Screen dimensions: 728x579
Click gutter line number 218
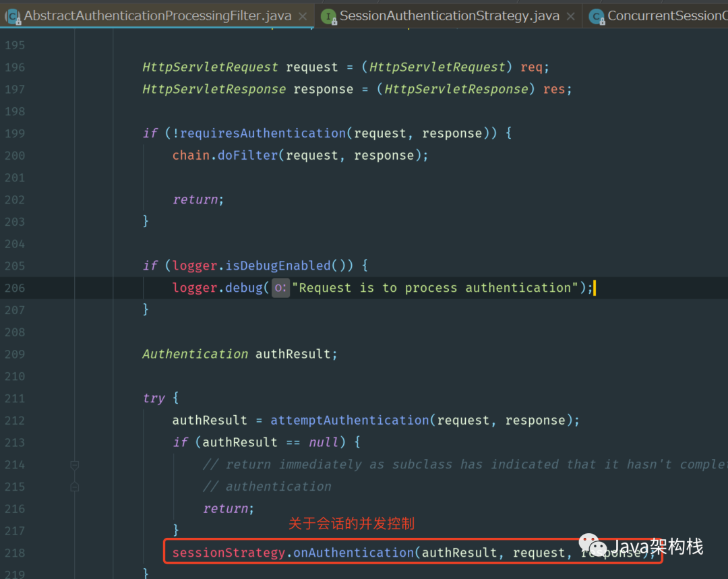(x=15, y=553)
